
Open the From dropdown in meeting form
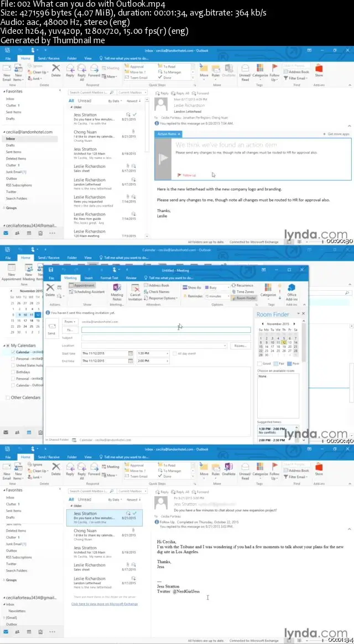(x=69, y=322)
